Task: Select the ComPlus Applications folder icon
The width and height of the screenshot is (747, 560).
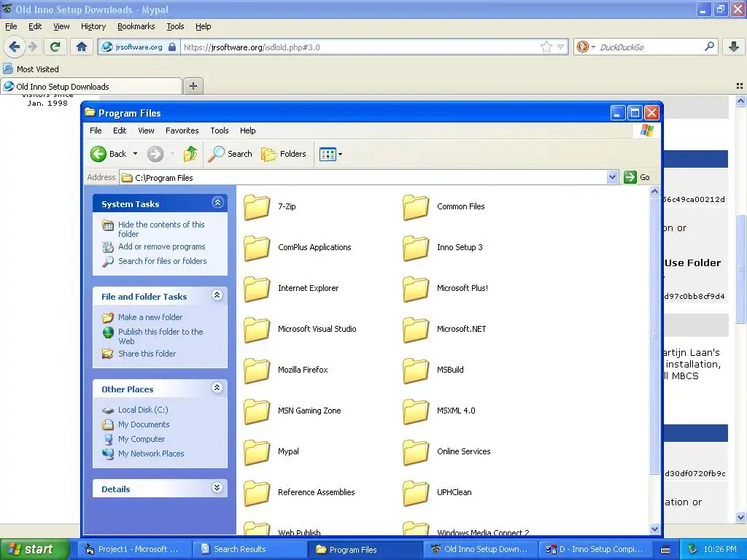Action: pyautogui.click(x=257, y=248)
